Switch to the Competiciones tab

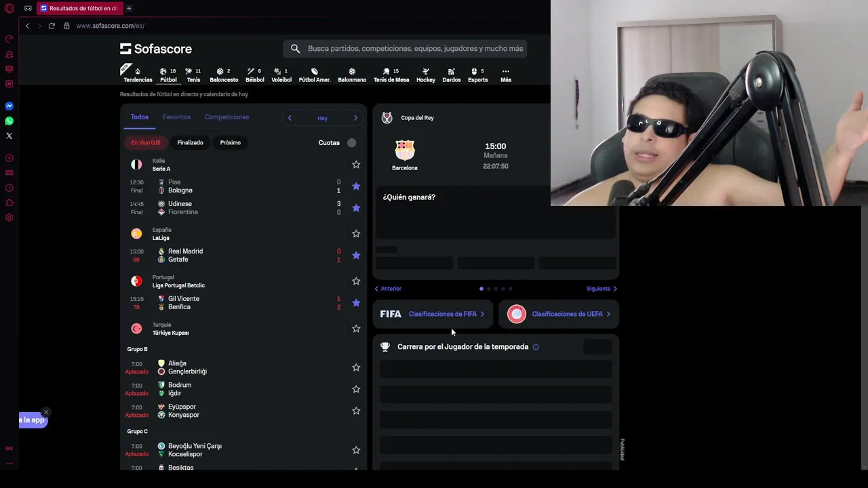click(227, 117)
